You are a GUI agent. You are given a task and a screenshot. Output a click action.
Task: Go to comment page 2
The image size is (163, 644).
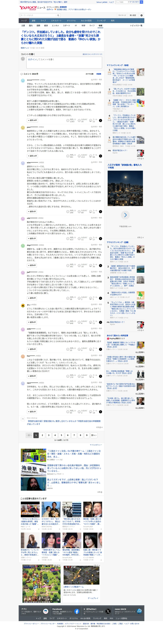click(x=42, y=435)
